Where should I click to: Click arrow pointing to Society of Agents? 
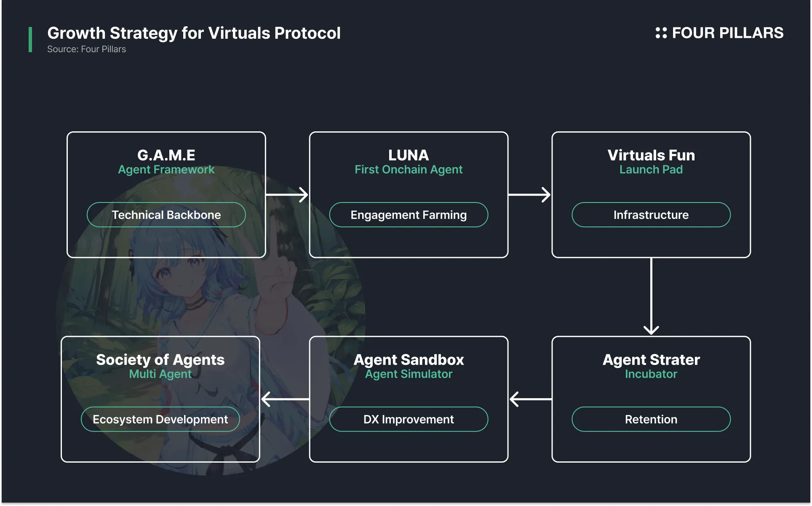tap(285, 399)
